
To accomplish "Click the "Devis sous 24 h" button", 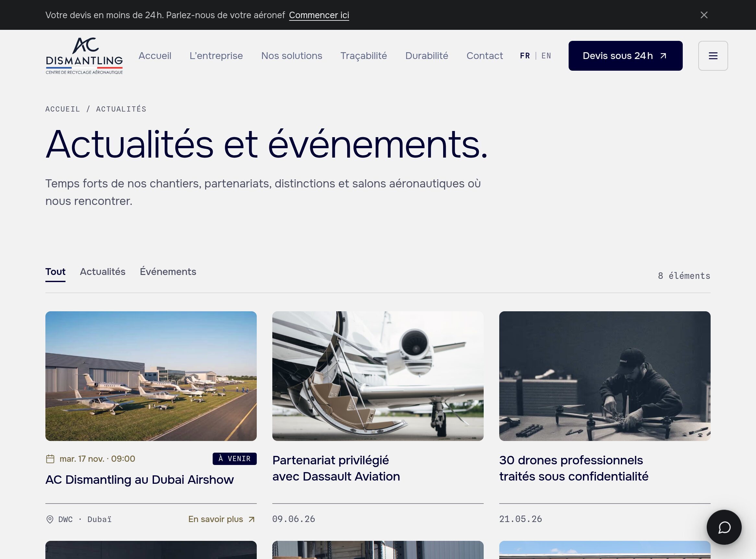I will [x=625, y=56].
